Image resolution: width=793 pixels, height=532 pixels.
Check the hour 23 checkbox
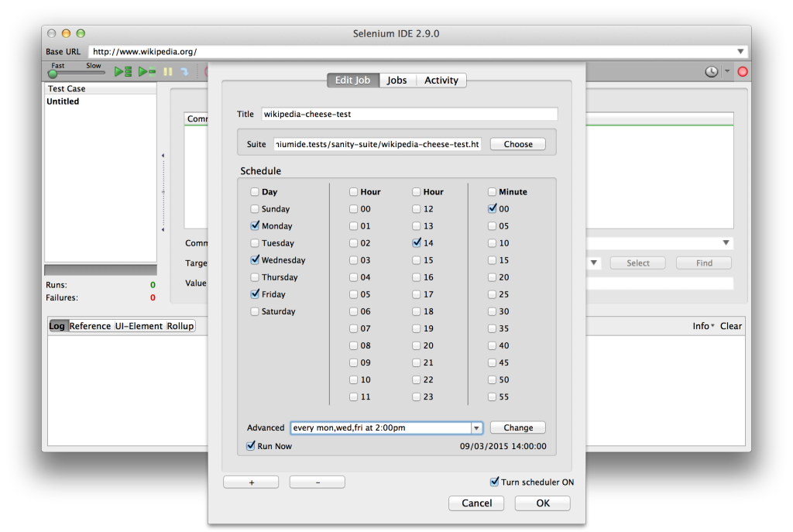[x=416, y=397]
